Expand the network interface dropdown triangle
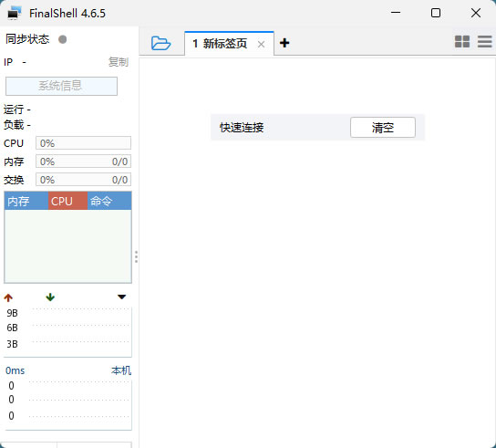 (122, 297)
